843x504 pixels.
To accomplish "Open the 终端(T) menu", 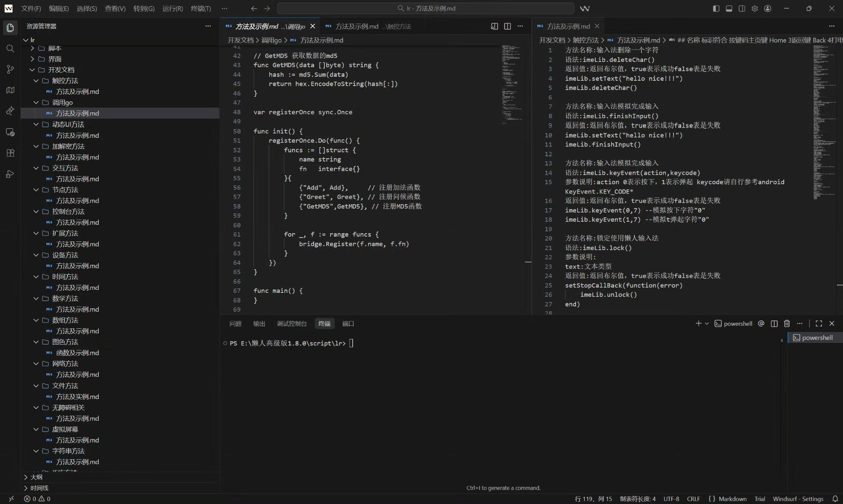I will pos(201,8).
